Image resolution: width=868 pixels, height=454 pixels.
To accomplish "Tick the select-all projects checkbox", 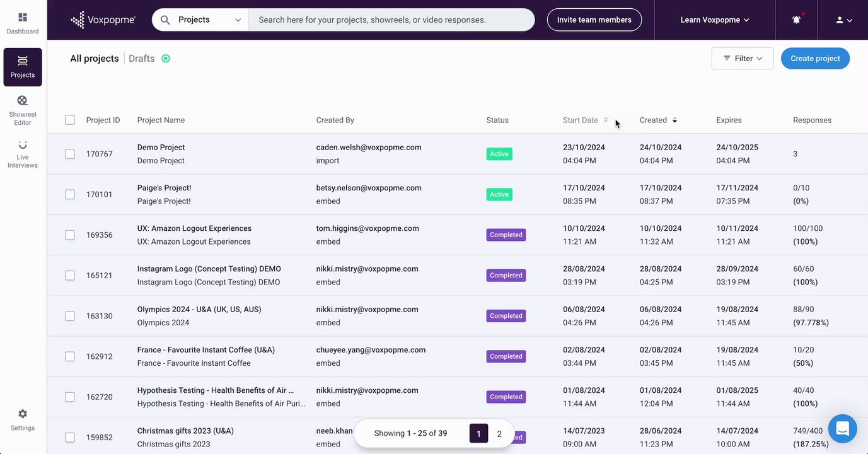I will [70, 120].
